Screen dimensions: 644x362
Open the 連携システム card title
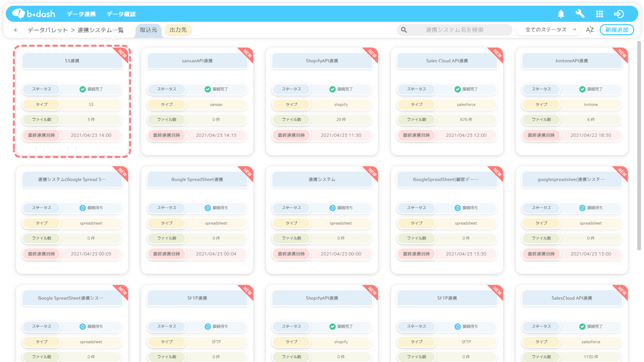[x=322, y=180]
